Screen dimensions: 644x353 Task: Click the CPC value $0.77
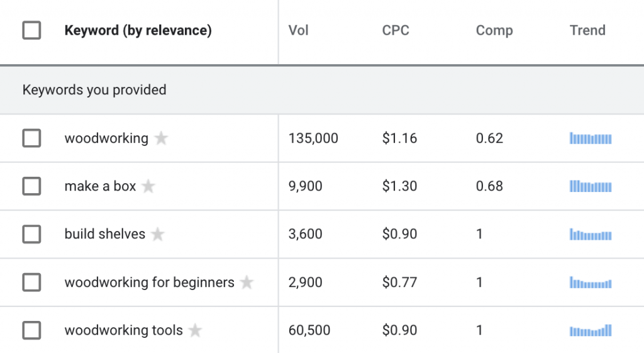pos(399,283)
